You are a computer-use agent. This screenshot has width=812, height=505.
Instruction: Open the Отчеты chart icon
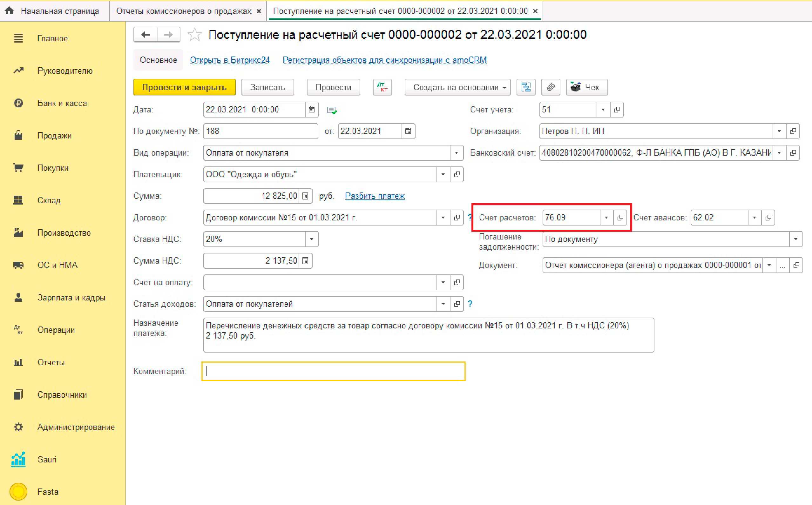click(18, 362)
